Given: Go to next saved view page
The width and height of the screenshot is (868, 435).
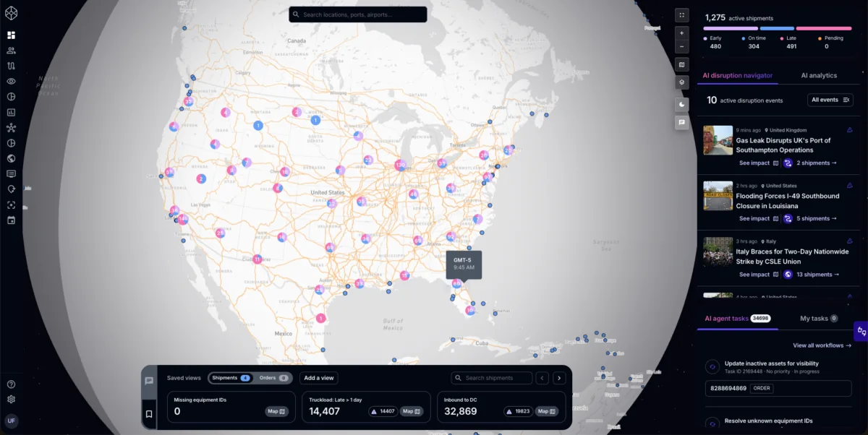Looking at the screenshot, I should point(559,378).
